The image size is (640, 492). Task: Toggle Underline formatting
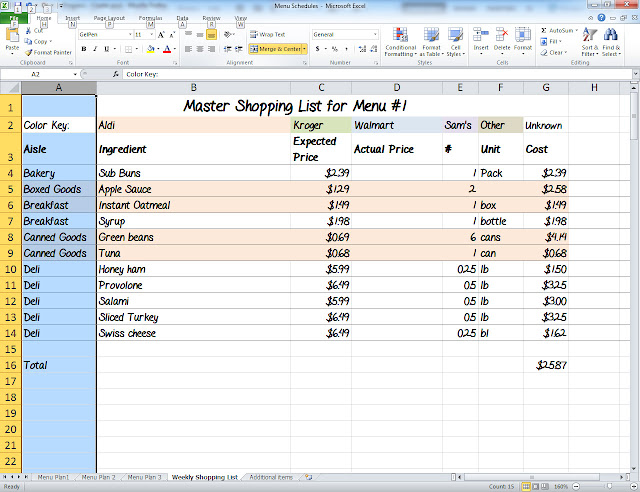[106, 49]
